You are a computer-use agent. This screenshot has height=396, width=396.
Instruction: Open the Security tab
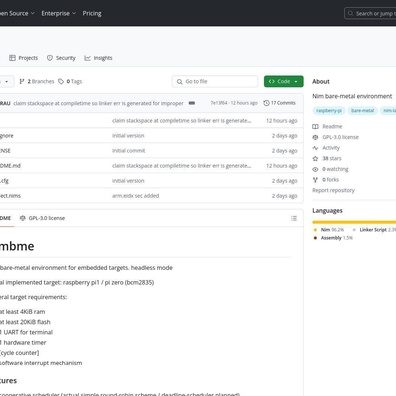[61, 58]
